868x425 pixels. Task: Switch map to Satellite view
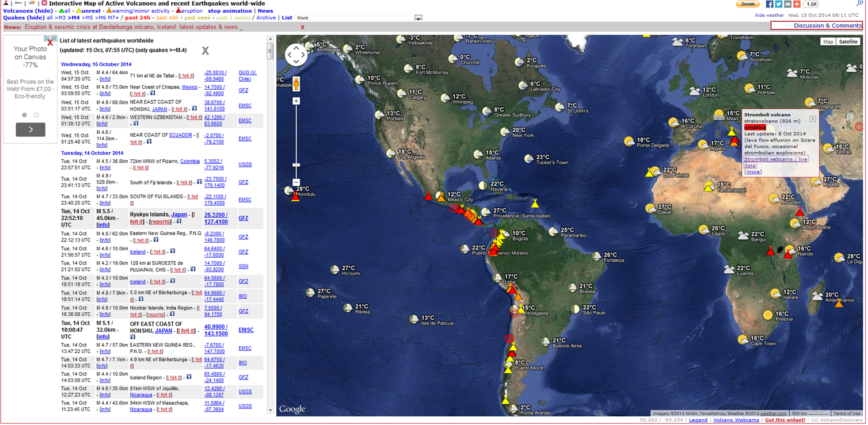coord(848,41)
